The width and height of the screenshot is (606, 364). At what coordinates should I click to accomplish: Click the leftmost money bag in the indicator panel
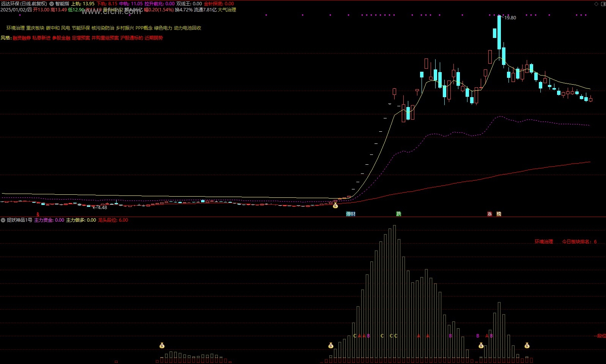click(x=162, y=345)
